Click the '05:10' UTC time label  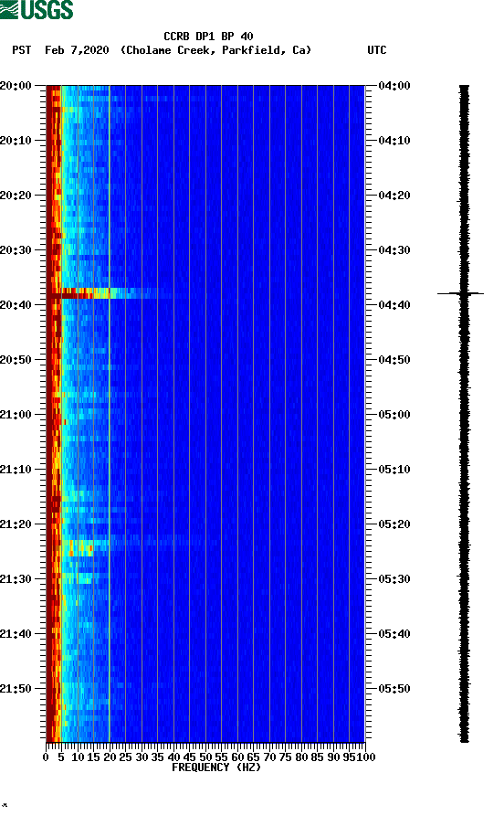click(x=394, y=470)
